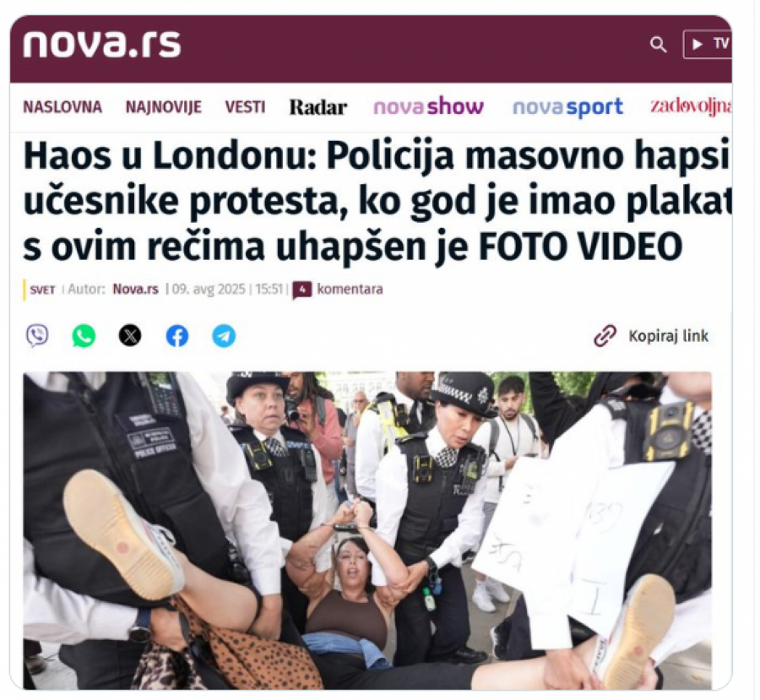Go to the novasport section
The height and width of the screenshot is (700, 760).
pos(567,107)
